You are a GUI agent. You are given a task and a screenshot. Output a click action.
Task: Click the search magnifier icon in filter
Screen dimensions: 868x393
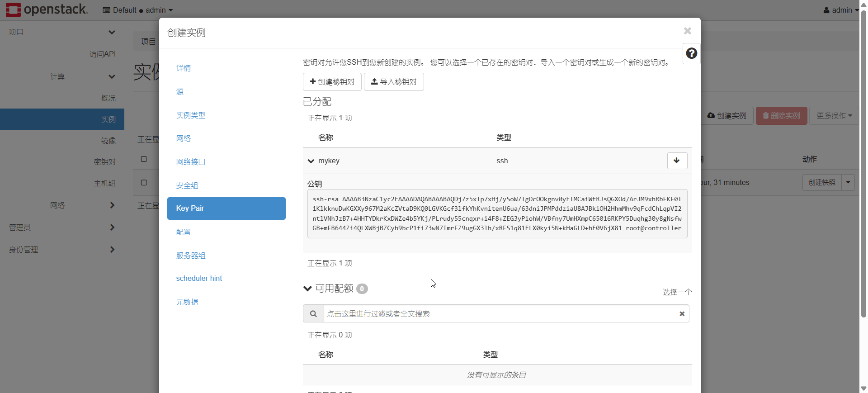tap(313, 314)
